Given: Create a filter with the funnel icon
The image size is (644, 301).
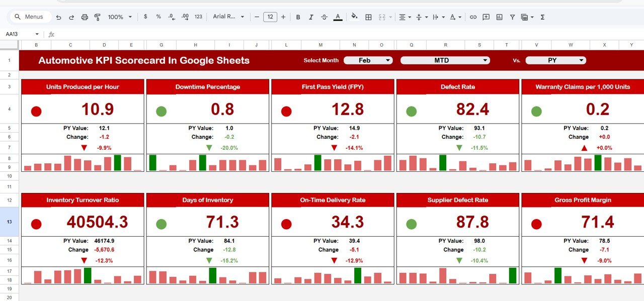Looking at the screenshot, I should pos(512,17).
